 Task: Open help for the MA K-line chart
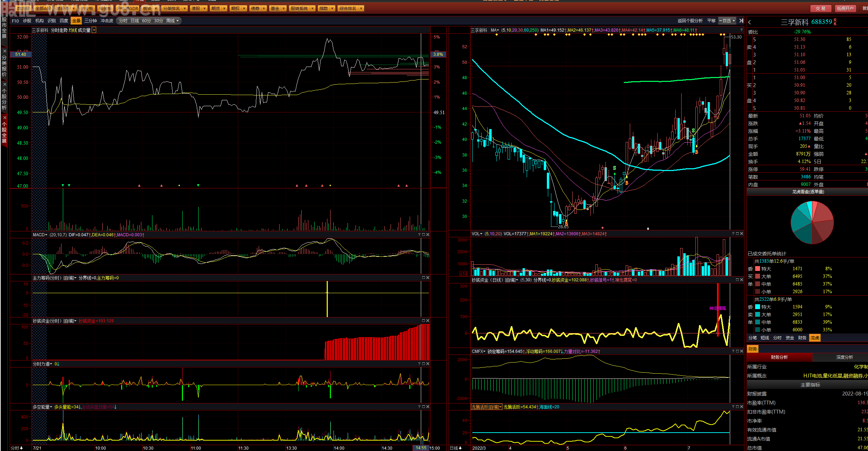click(x=741, y=30)
